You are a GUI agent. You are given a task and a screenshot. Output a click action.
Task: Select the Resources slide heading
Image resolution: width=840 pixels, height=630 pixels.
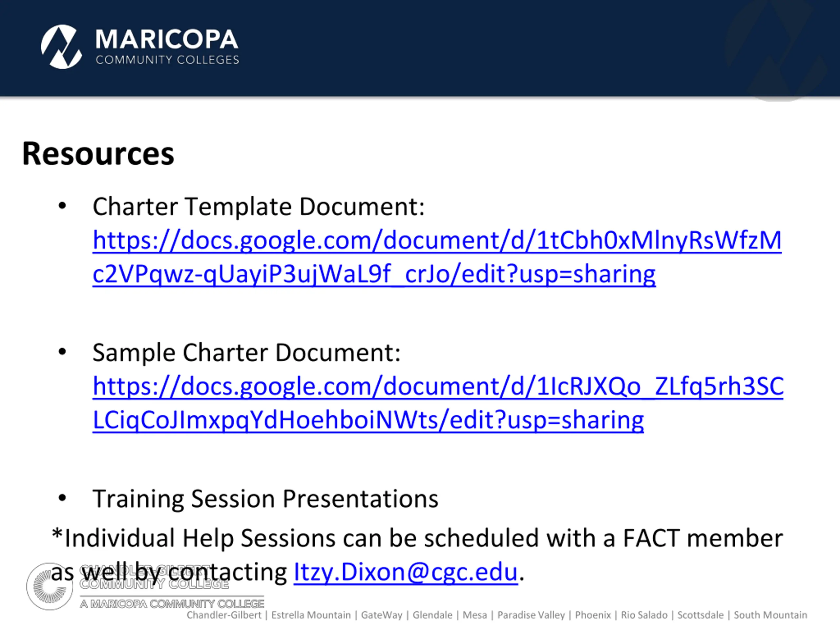click(x=98, y=154)
